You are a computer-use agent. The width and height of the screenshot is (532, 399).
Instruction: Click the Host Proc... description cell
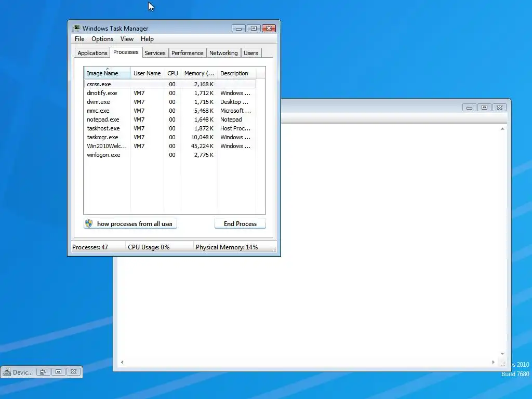[x=235, y=128]
